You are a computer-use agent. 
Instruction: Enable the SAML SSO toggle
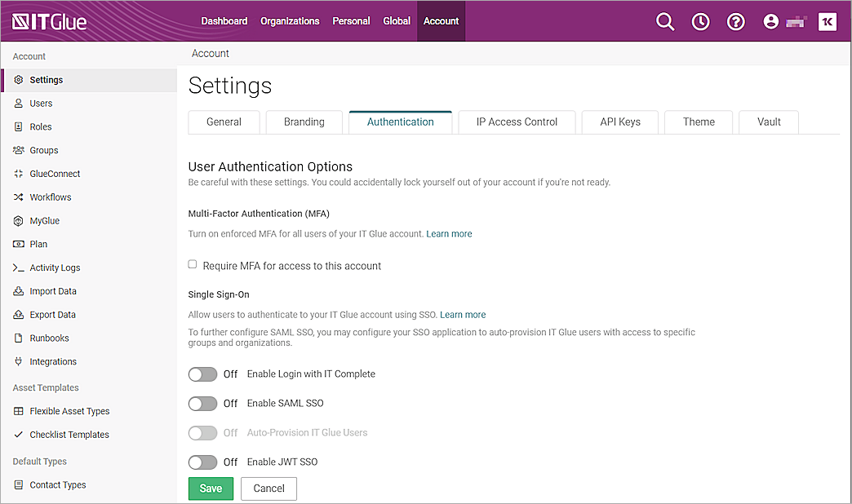[202, 403]
